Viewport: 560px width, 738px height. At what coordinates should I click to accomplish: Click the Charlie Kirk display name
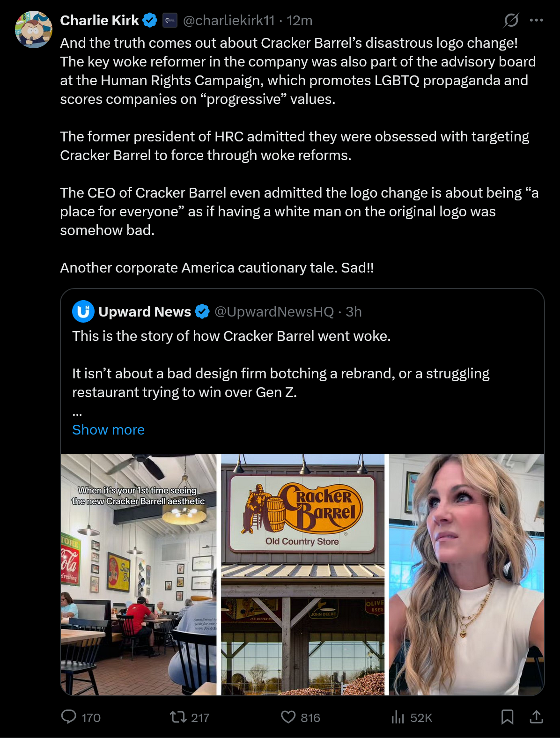99,20
